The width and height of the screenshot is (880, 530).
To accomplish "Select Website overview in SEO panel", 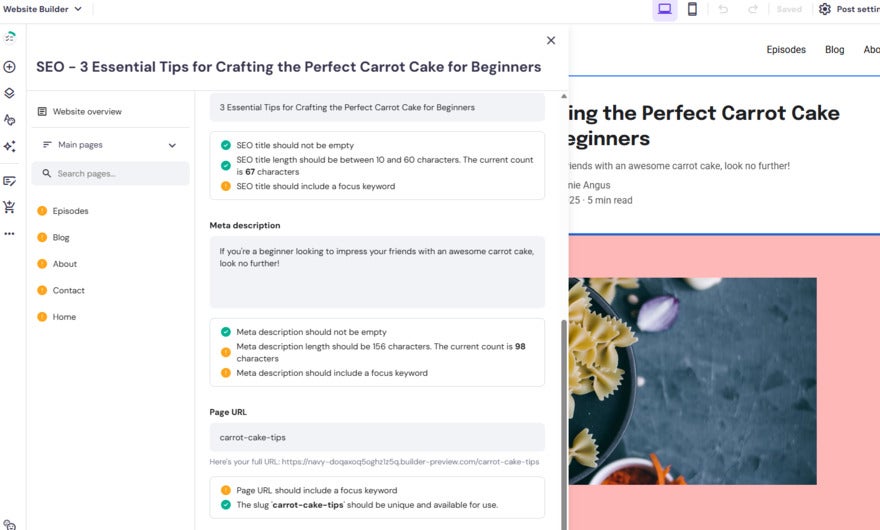I will coord(87,112).
